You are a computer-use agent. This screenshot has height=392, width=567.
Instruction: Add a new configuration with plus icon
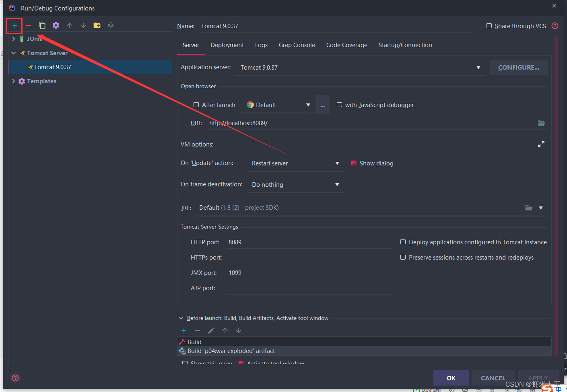(x=14, y=25)
